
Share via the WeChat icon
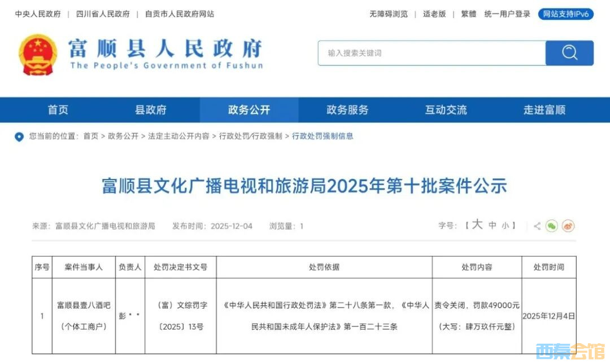tap(552, 226)
